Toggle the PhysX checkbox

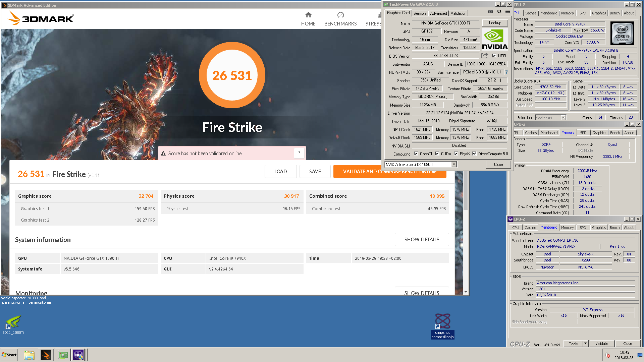click(456, 154)
